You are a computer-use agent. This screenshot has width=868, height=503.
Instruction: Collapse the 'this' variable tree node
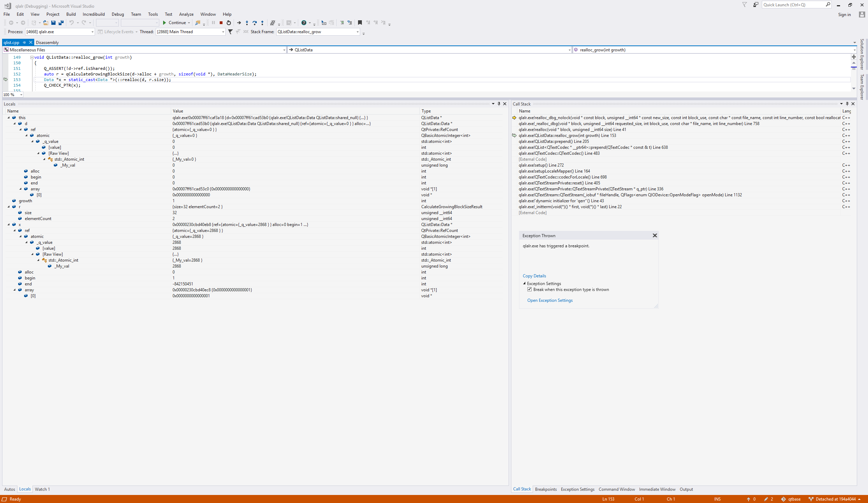pyautogui.click(x=9, y=118)
